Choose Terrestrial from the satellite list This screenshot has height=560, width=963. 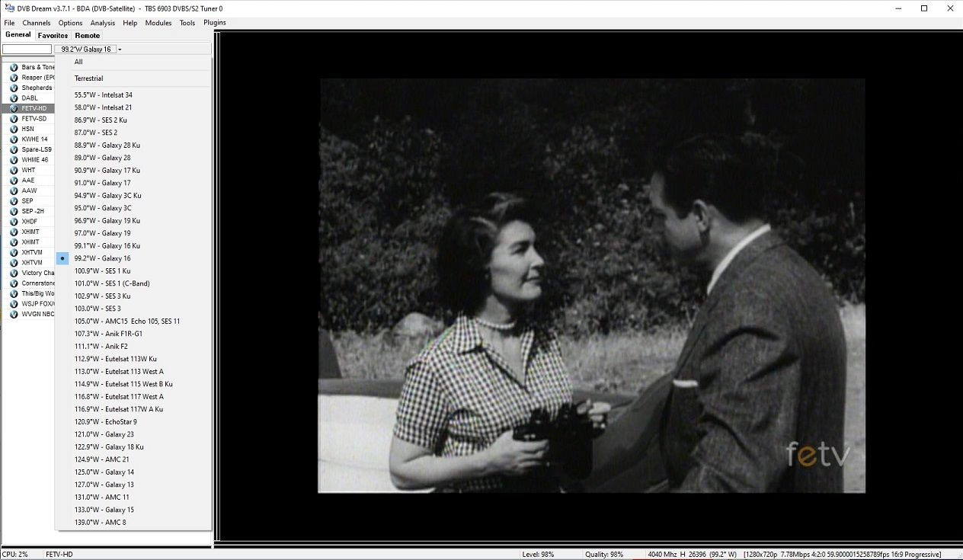pyautogui.click(x=88, y=78)
